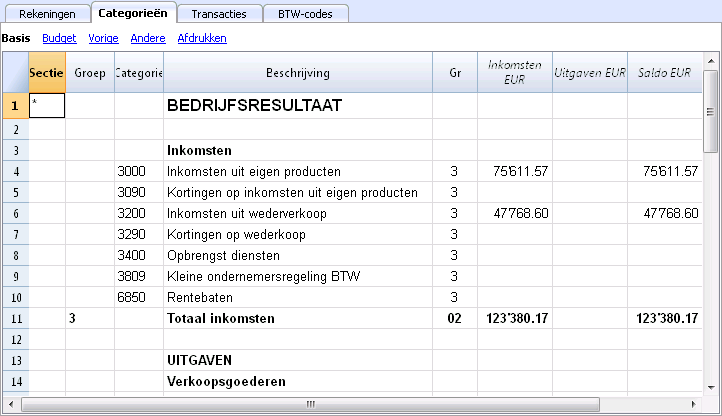722x416 pixels.
Task: Select row header 11 for Totaal inkomsten
Action: [x=16, y=318]
